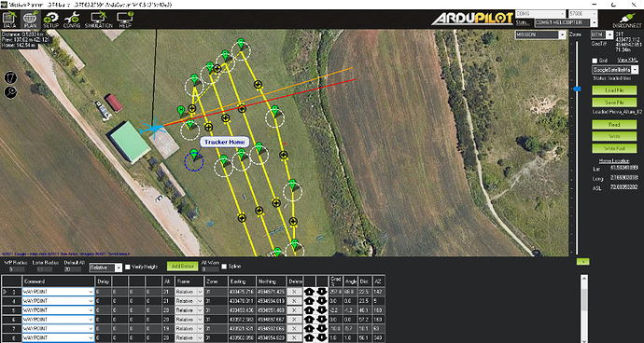Click the WP Radius input field

(x=14, y=269)
